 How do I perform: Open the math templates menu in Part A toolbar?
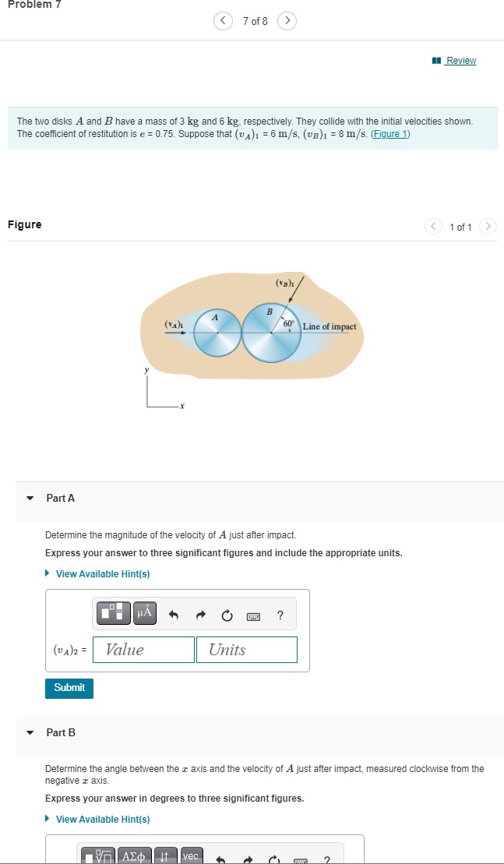click(113, 613)
